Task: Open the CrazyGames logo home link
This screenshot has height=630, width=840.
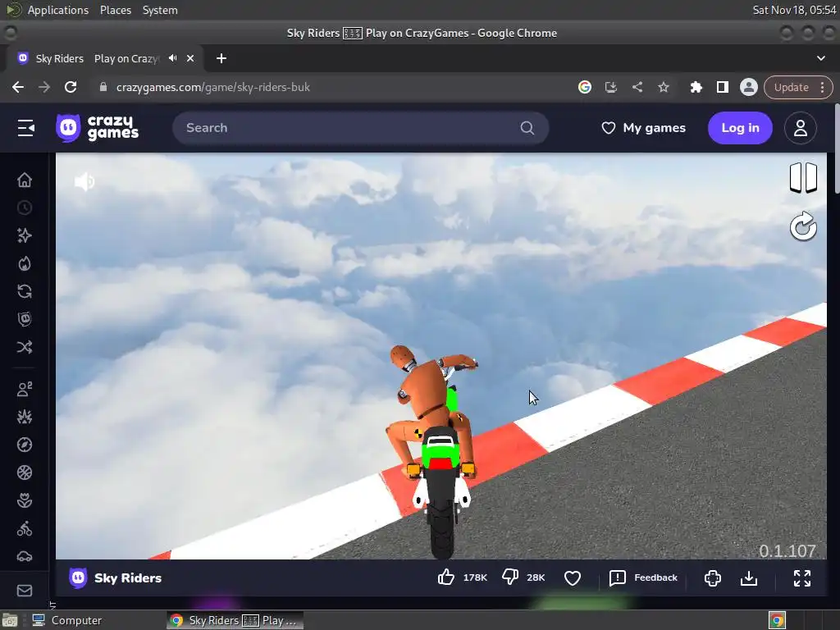Action: (98, 128)
